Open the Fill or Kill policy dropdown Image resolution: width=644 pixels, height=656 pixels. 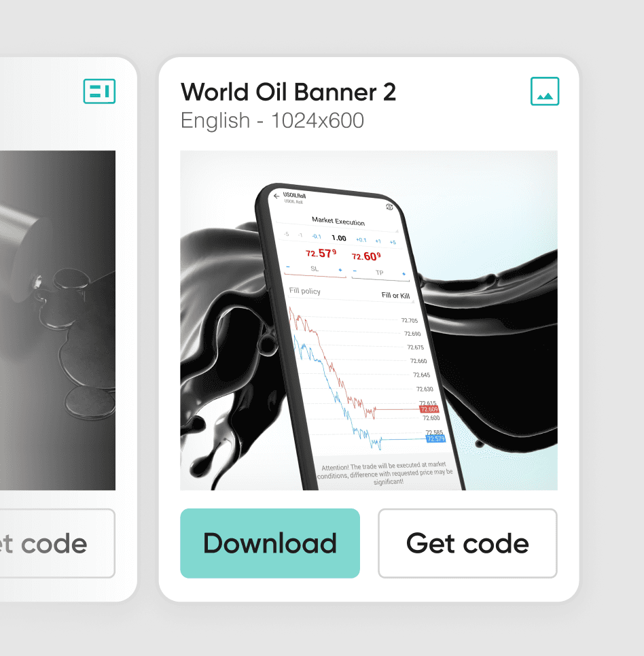pyautogui.click(x=395, y=295)
